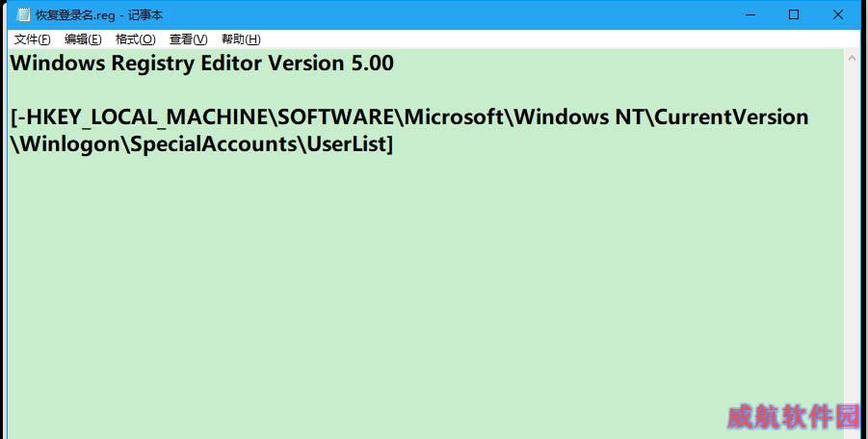The height and width of the screenshot is (439, 868).
Task: Open the 编辑(E) menu
Action: point(83,39)
